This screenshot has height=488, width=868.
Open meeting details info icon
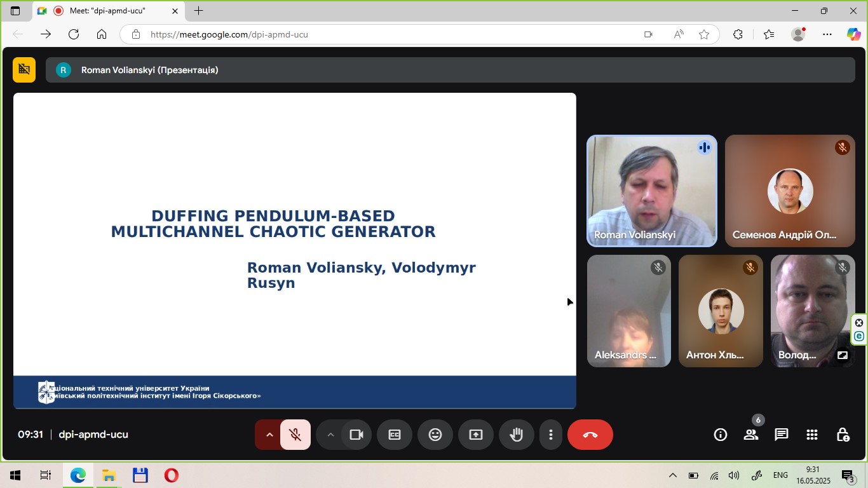(x=720, y=435)
